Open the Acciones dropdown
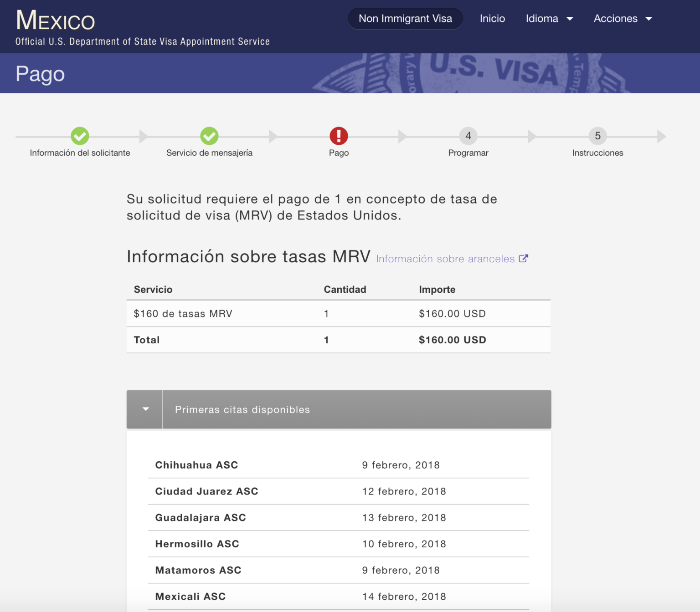Image resolution: width=700 pixels, height=612 pixels. [x=623, y=19]
